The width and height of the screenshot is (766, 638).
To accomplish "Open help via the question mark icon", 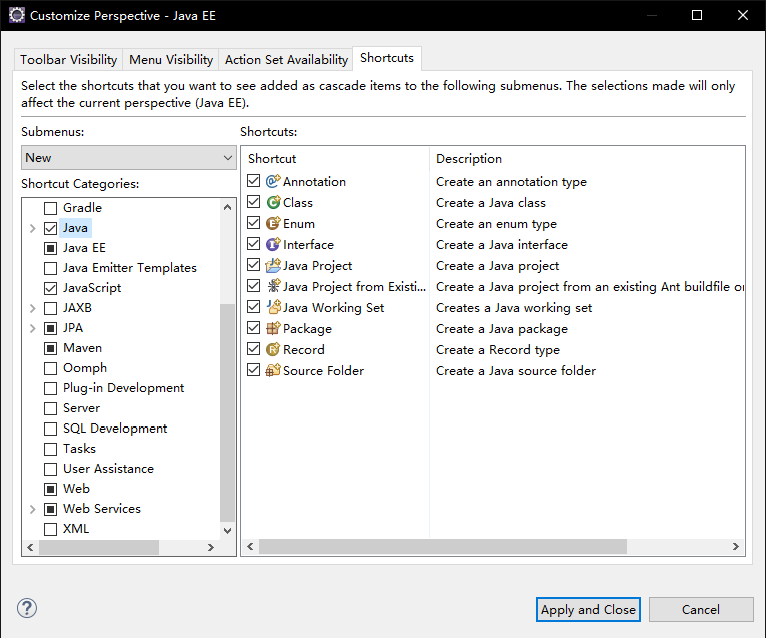I will (27, 608).
